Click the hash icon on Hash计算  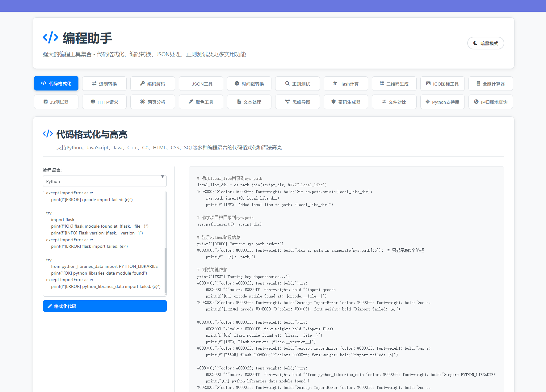tap(335, 83)
